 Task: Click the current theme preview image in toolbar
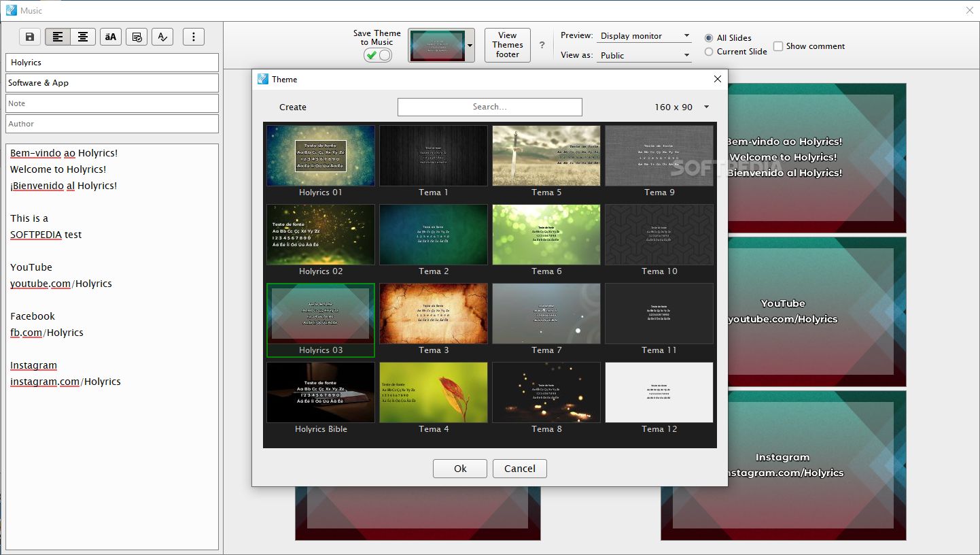tap(437, 46)
